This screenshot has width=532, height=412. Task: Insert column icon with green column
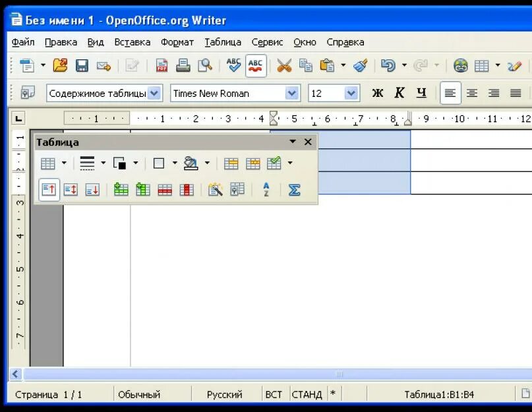(x=143, y=189)
